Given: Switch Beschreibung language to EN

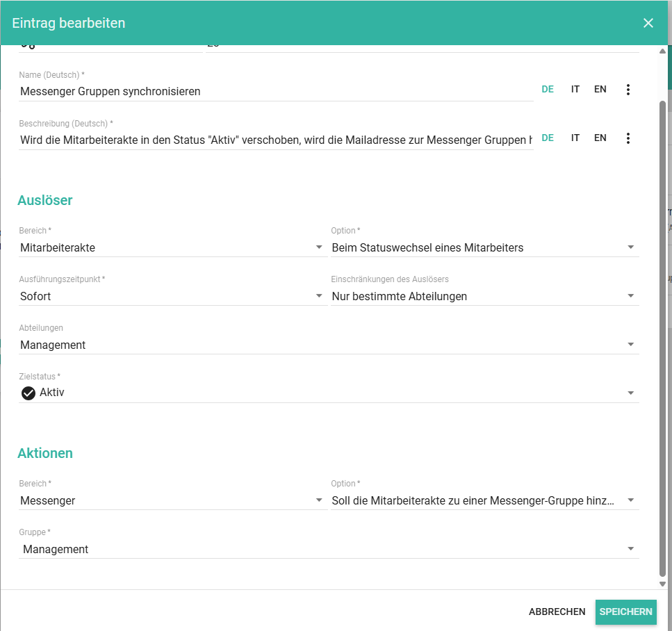Looking at the screenshot, I should point(600,138).
